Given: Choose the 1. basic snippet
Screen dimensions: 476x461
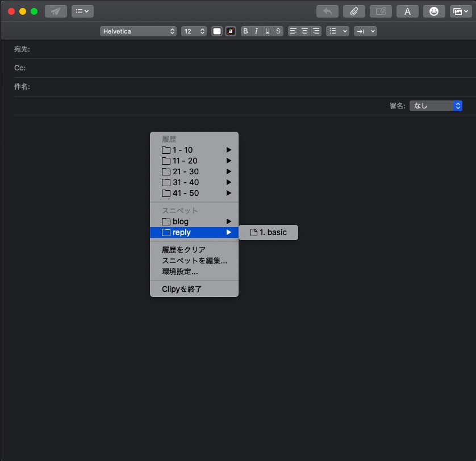Looking at the screenshot, I should pyautogui.click(x=268, y=232).
